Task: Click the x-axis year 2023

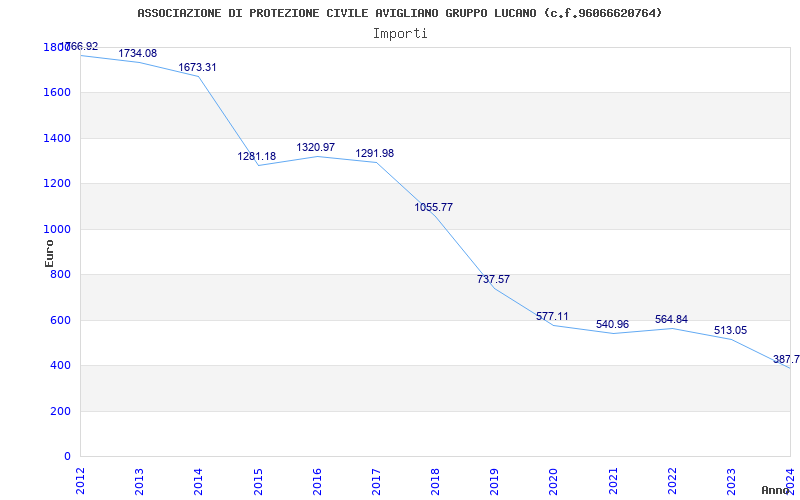Action: 731,481
